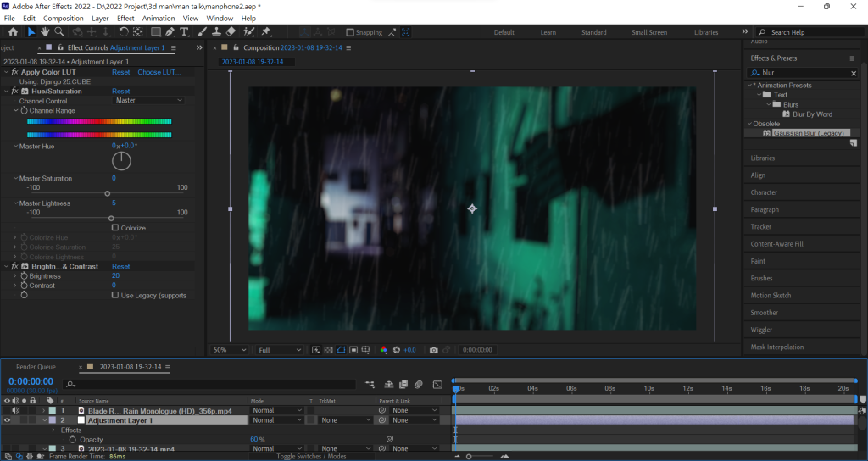868x461 pixels.
Task: Mute audio of Blade Runner Rain Monologue layer
Action: (15, 411)
